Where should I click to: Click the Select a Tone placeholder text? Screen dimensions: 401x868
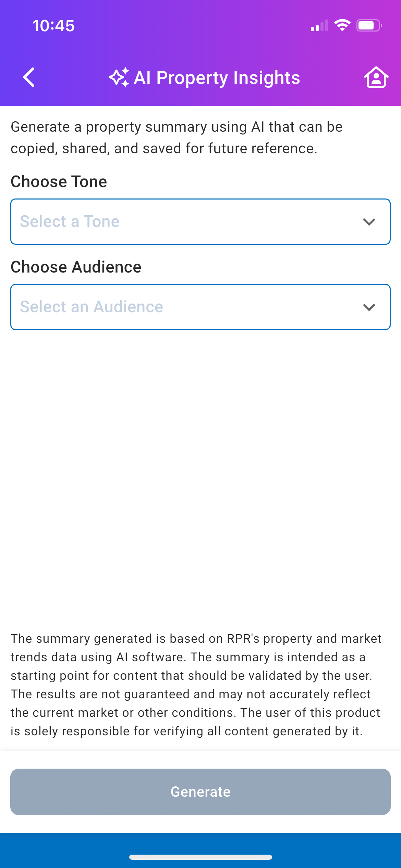[x=70, y=221]
